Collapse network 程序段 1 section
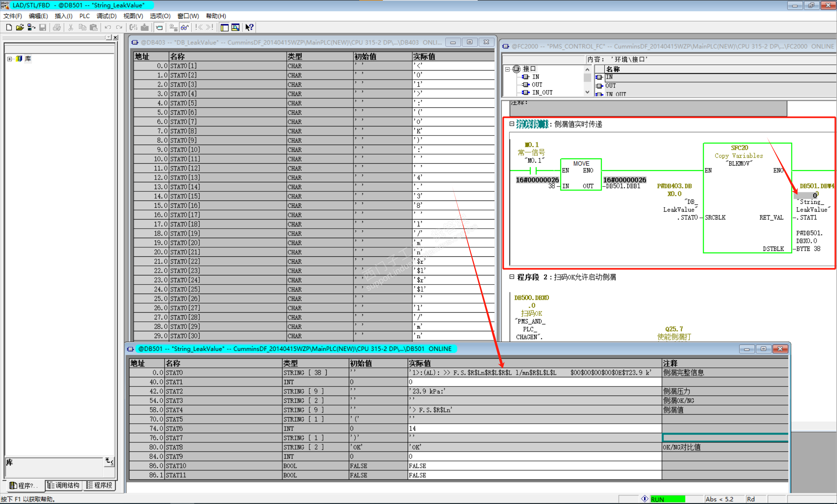The image size is (837, 504). click(512, 124)
